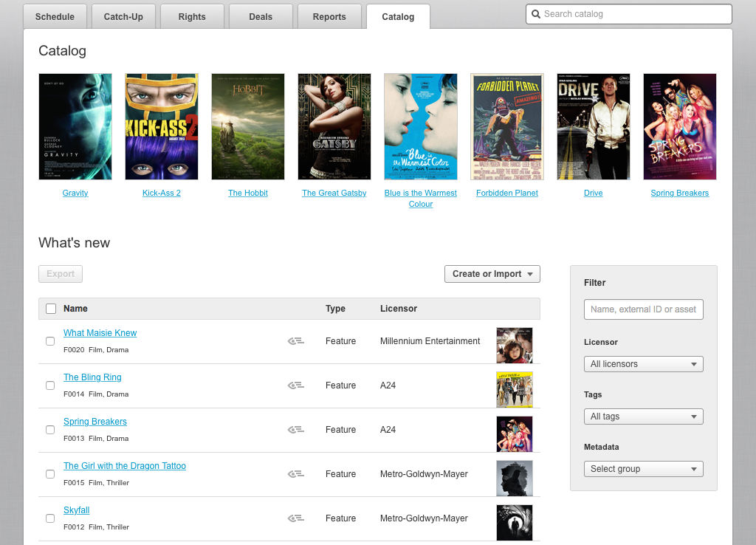Image resolution: width=756 pixels, height=545 pixels.
Task: Open The Bling Ring title link
Action: click(x=92, y=377)
